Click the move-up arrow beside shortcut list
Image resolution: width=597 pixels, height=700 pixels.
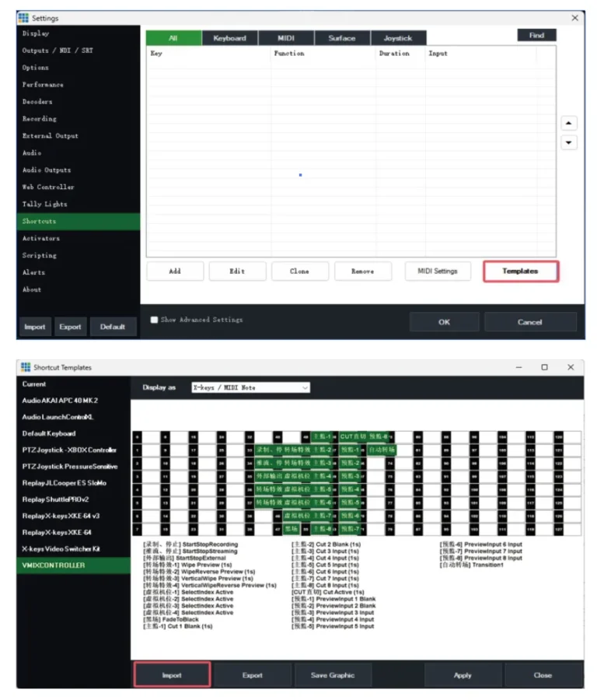pos(569,123)
